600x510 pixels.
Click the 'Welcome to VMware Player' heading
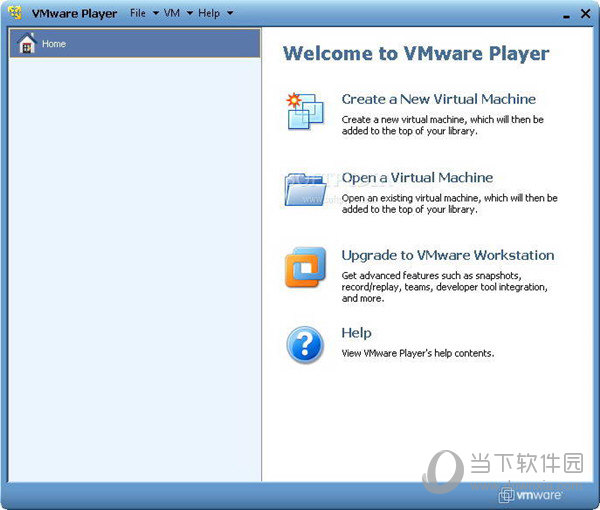click(x=416, y=53)
